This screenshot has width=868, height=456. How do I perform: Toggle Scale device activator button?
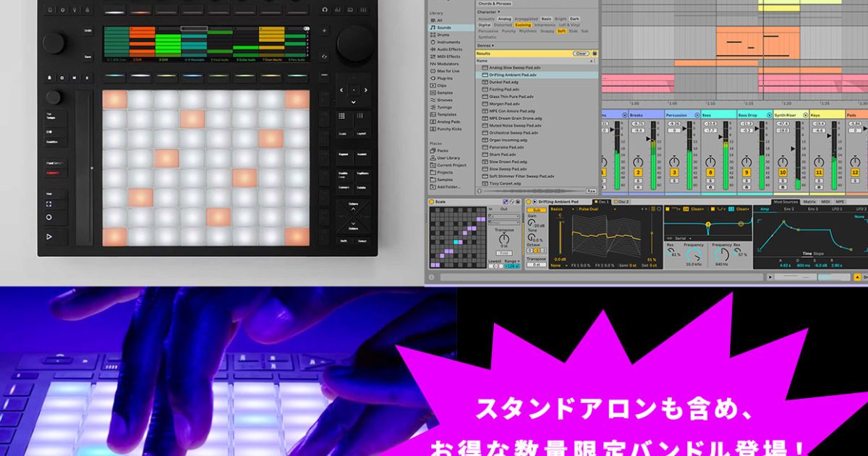pyautogui.click(x=432, y=202)
